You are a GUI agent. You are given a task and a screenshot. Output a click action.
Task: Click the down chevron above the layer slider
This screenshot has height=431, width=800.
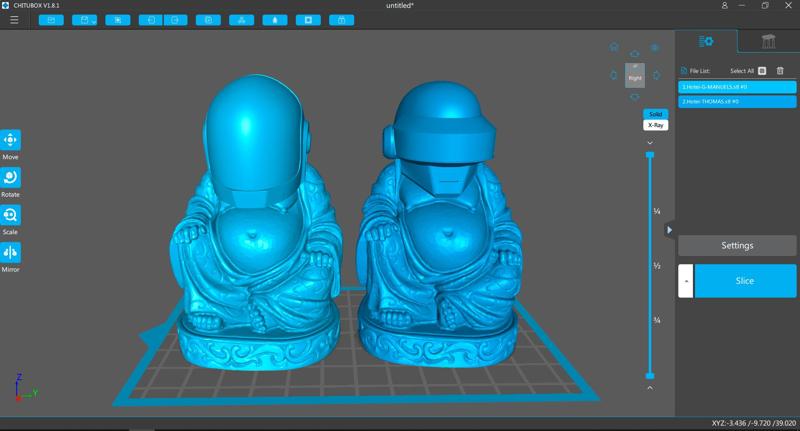650,143
